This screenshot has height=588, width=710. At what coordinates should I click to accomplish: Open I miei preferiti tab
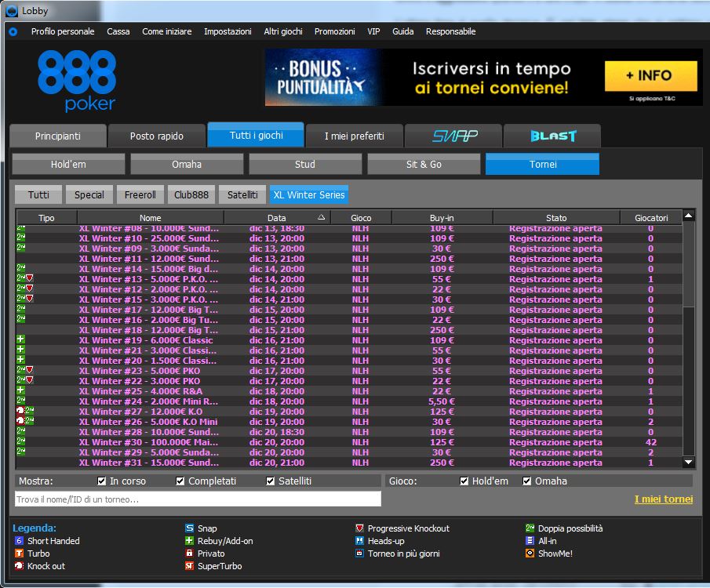pos(355,136)
